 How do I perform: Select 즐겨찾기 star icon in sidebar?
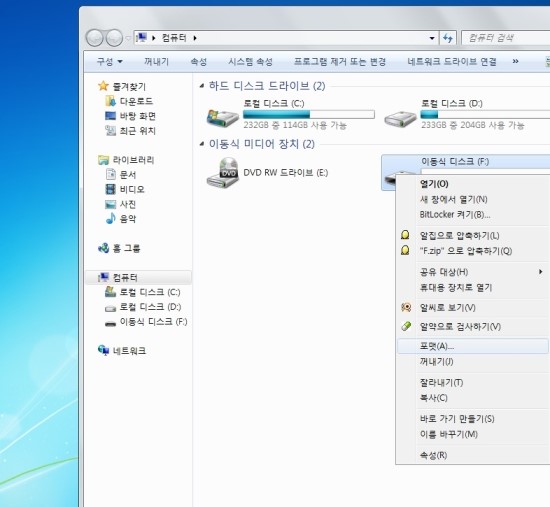pyautogui.click(x=103, y=86)
